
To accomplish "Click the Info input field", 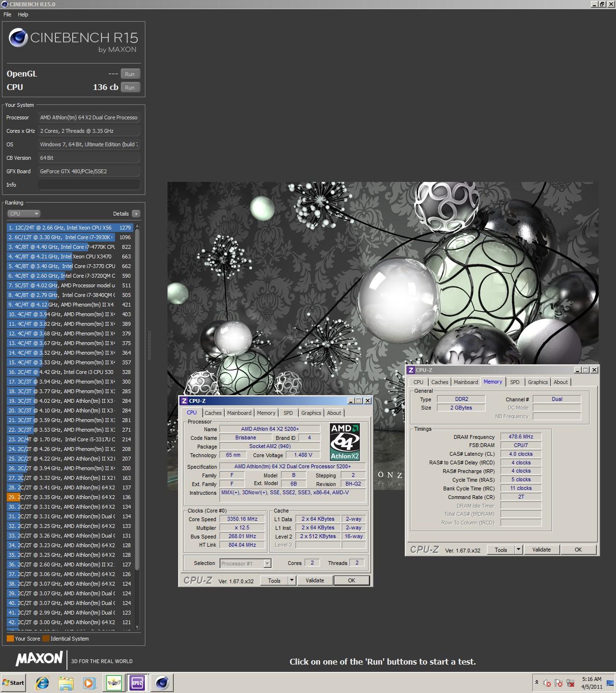I will [89, 185].
